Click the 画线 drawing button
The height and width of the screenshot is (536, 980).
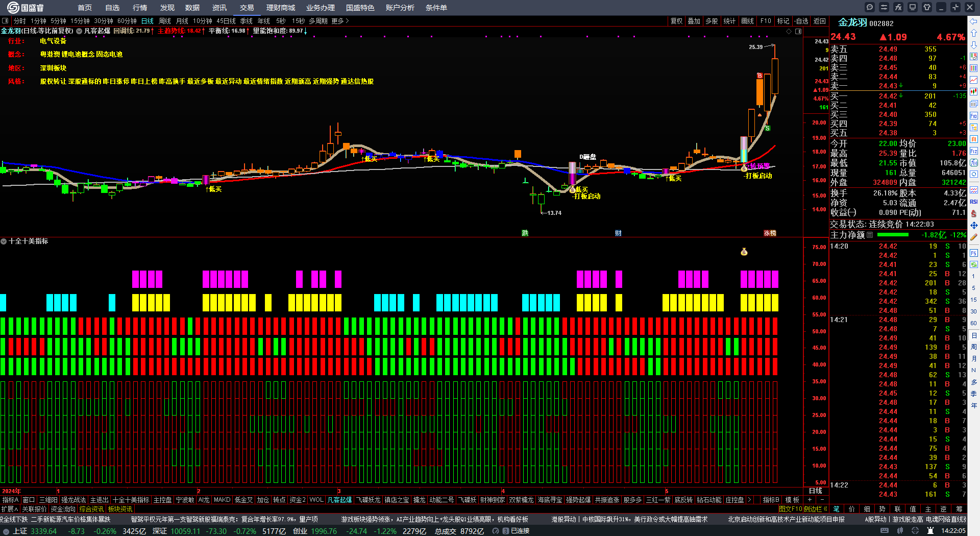pyautogui.click(x=748, y=21)
